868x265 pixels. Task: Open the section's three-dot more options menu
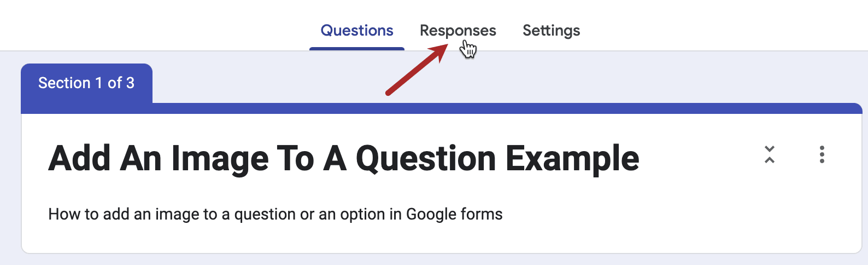tap(822, 154)
